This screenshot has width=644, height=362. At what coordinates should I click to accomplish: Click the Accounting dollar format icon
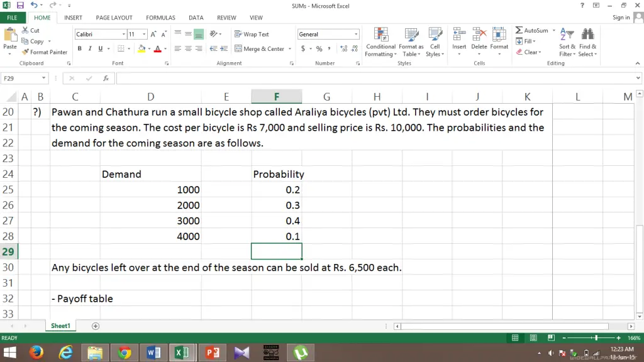tap(303, 49)
